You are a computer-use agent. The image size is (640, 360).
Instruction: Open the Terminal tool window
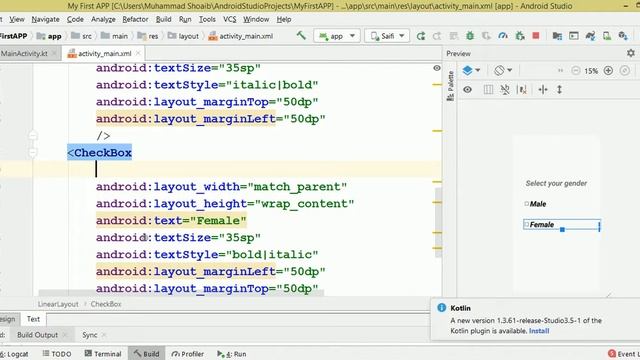[103, 354]
